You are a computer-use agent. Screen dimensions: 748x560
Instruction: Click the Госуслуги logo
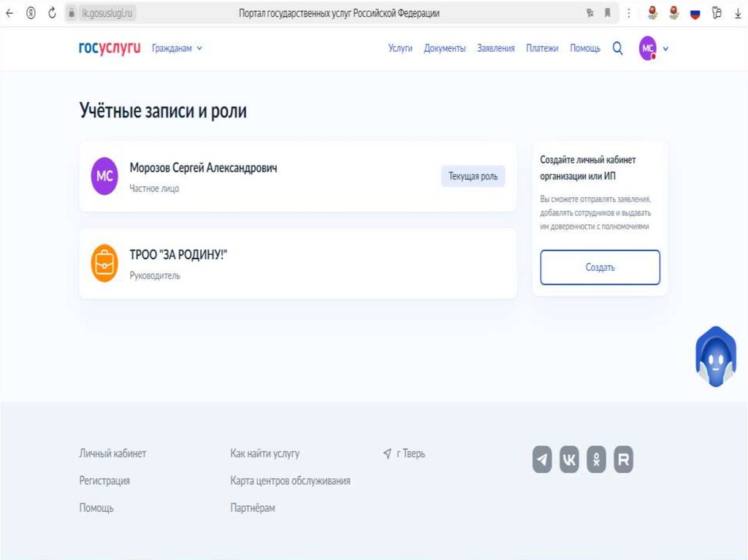[x=110, y=48]
